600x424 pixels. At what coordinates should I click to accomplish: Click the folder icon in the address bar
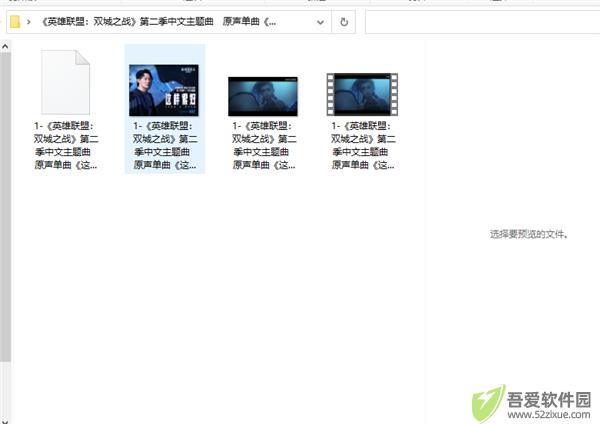[x=15, y=22]
